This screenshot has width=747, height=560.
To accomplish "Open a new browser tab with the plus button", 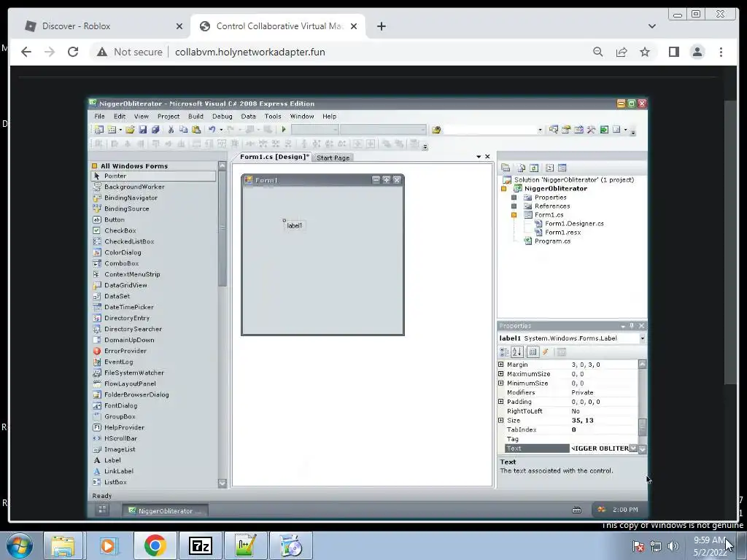I will (x=381, y=26).
